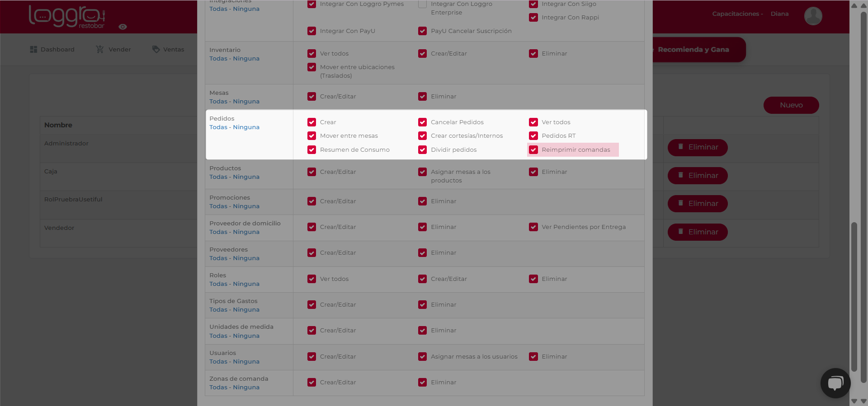Click the user profile avatar
Screen dimensions: 868x406
tap(813, 16)
